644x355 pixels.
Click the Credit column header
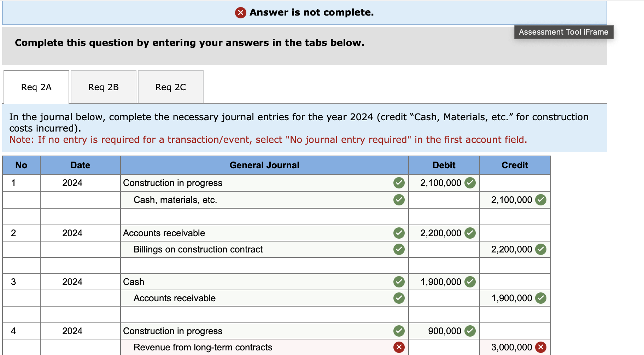(515, 165)
